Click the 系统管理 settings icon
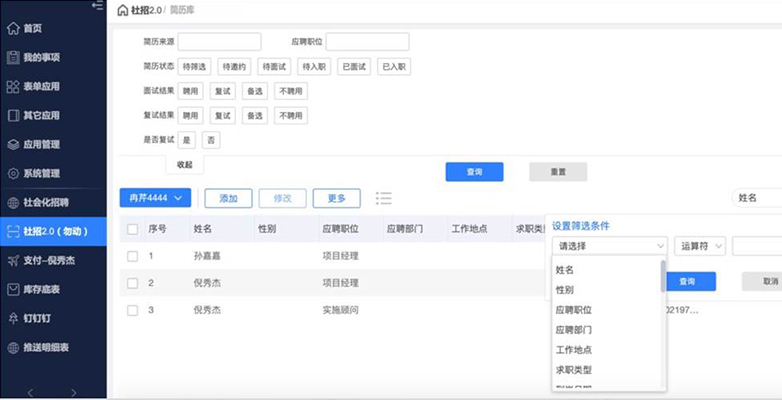The image size is (782, 400). tap(13, 173)
